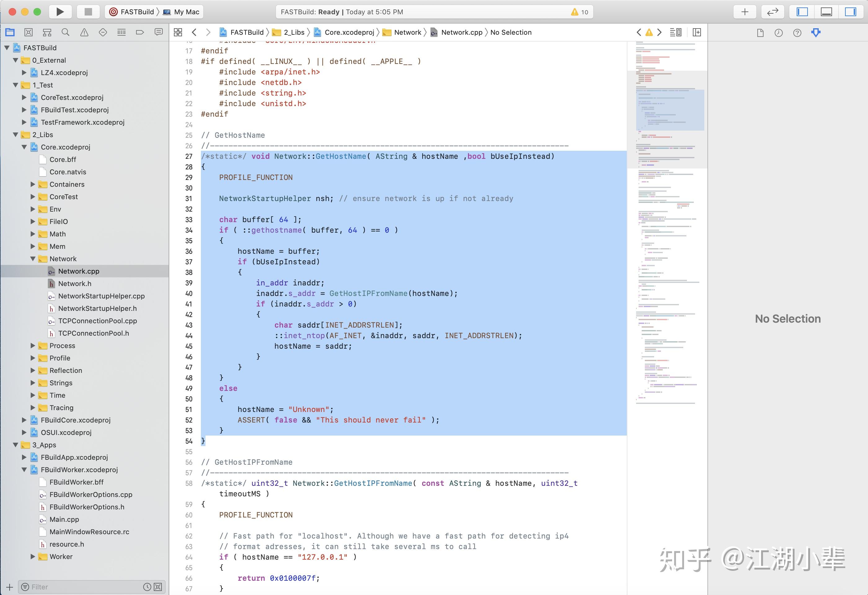
Task: Toggle the right inspector panel visibility
Action: pyautogui.click(x=850, y=11)
